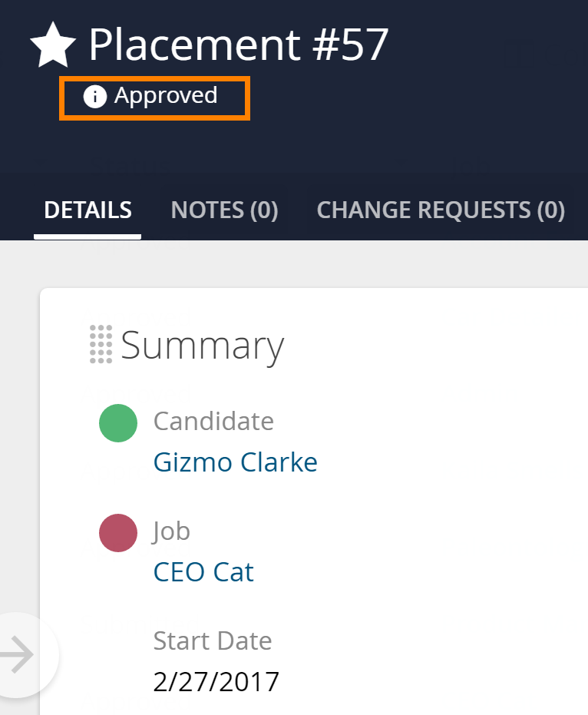
Task: Click the highlighted Approved status box
Action: pyautogui.click(x=154, y=98)
